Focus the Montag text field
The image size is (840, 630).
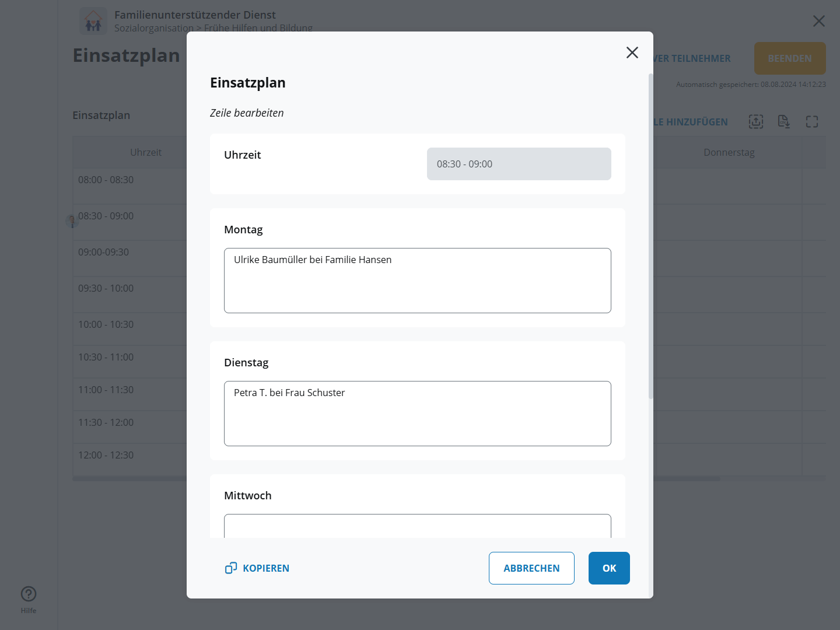click(417, 281)
